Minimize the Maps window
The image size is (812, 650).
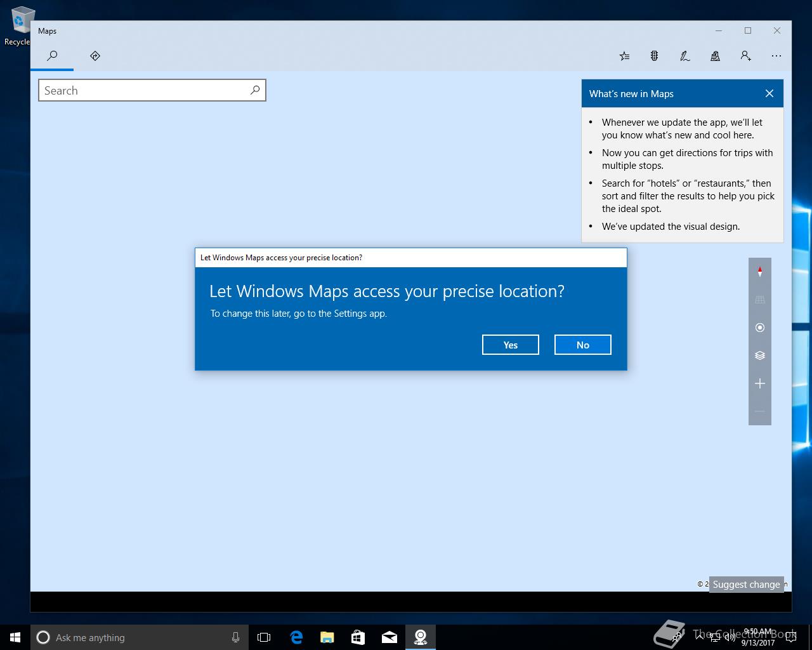tap(719, 30)
